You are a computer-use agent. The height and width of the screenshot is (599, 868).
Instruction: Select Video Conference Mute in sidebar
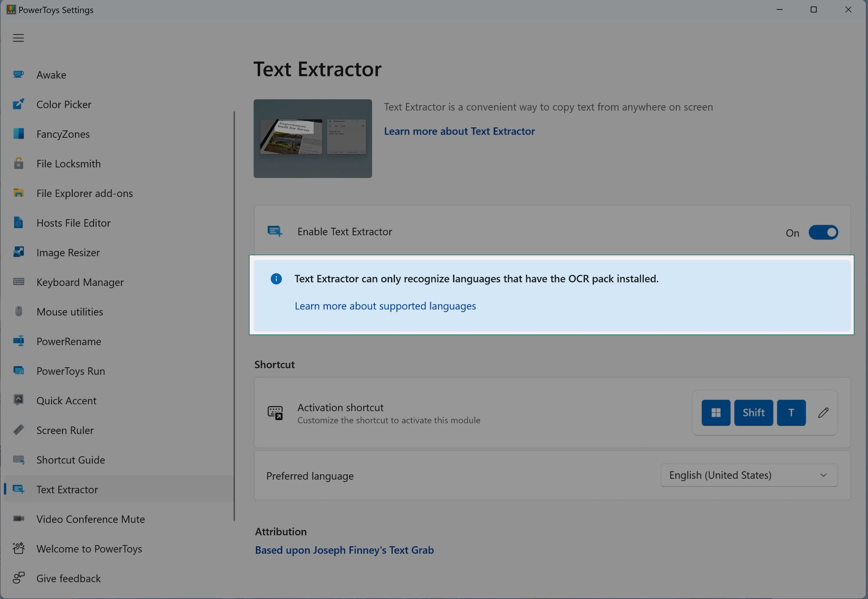tap(90, 519)
